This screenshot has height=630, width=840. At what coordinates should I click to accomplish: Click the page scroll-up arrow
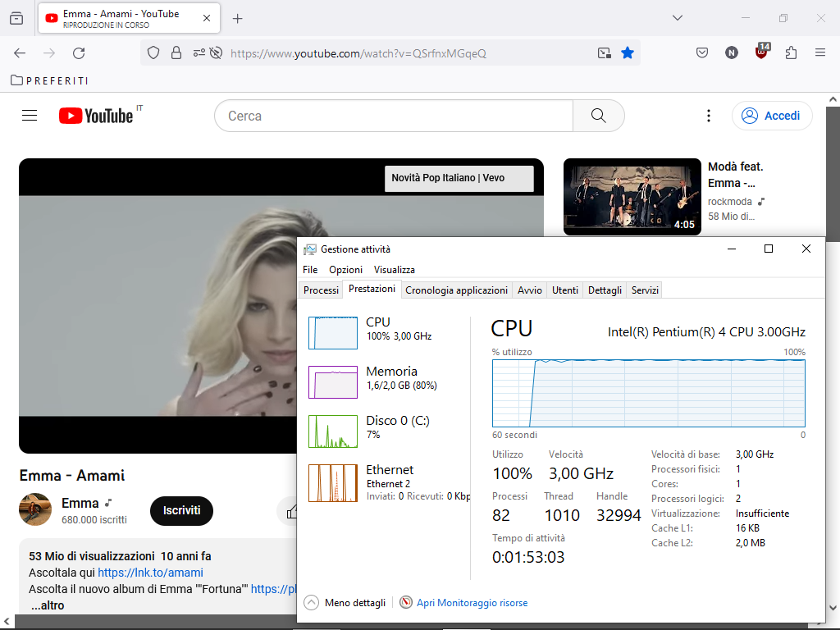(x=833, y=99)
